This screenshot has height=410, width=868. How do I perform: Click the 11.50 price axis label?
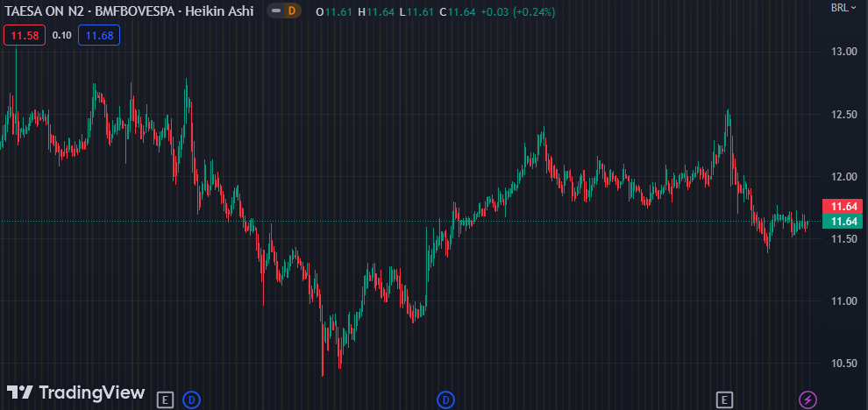click(844, 238)
